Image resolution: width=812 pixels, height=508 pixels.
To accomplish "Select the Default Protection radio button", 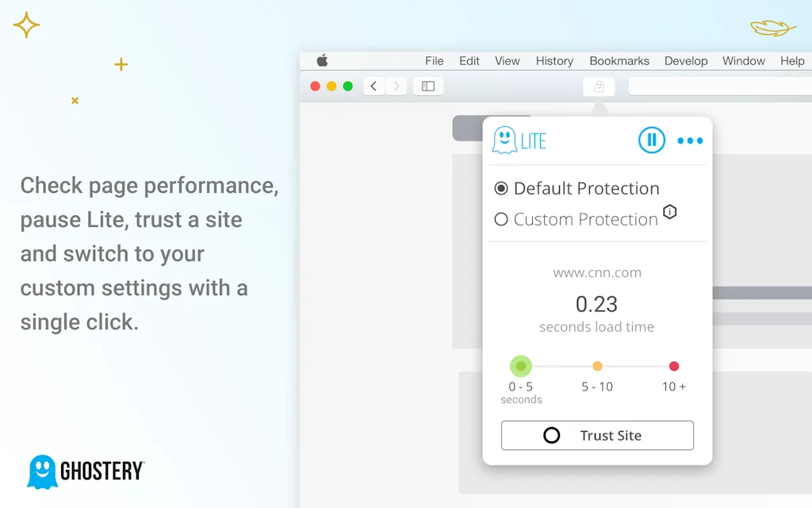I will [x=500, y=188].
